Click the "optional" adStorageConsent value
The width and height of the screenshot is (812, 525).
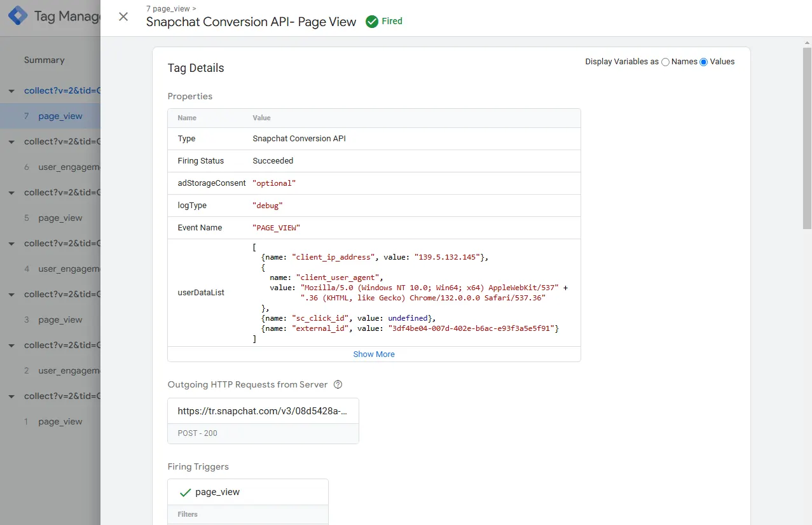pyautogui.click(x=274, y=183)
